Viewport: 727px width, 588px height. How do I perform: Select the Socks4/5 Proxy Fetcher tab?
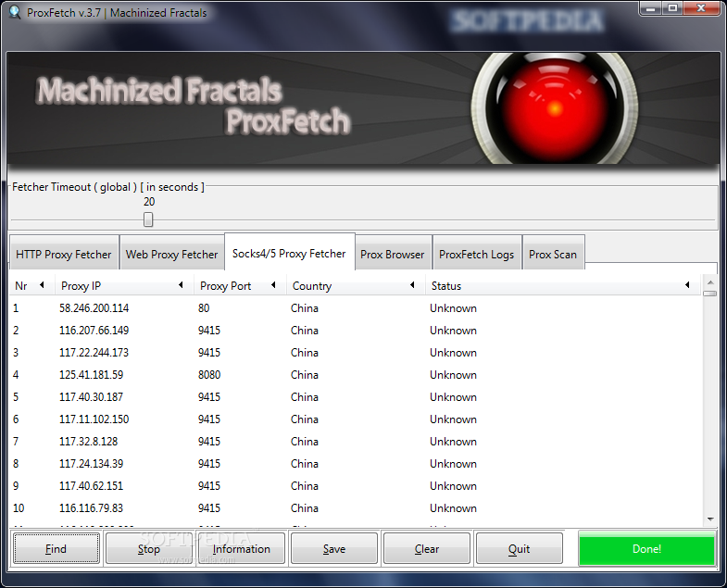coord(289,253)
